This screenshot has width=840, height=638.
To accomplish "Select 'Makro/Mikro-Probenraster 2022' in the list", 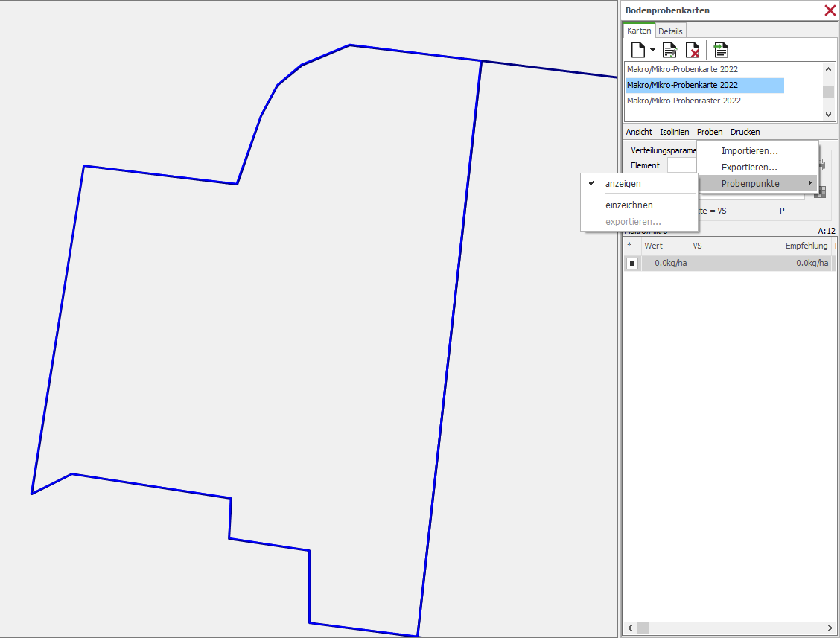I will coord(684,101).
